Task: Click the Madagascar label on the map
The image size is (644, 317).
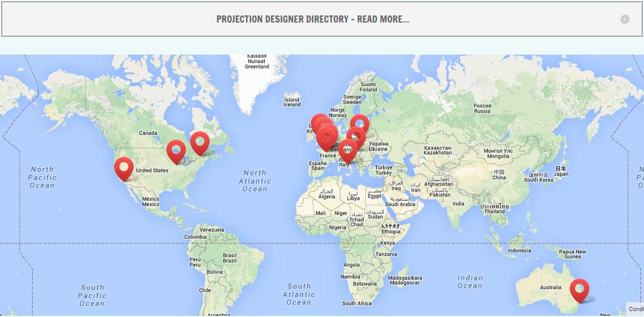Action: pos(405,280)
